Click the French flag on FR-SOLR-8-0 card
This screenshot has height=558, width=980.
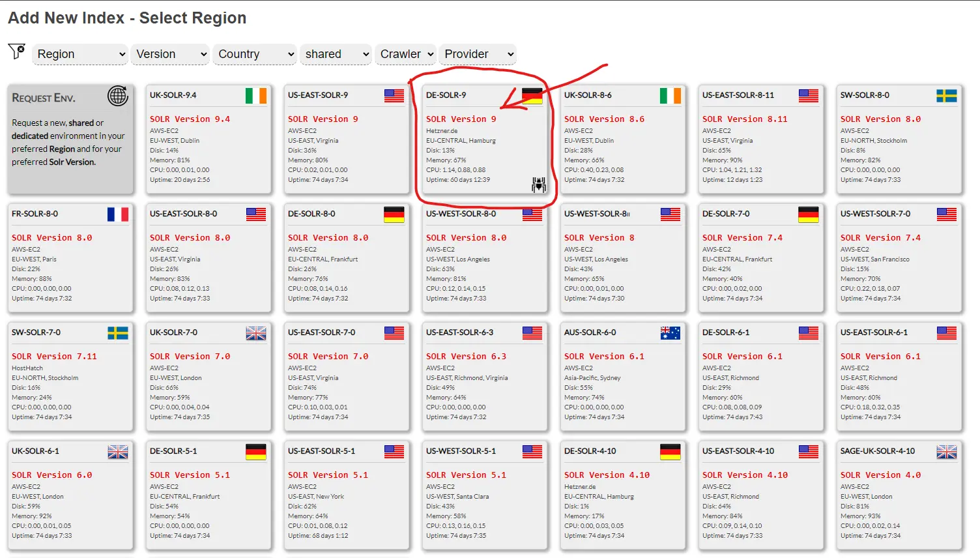tap(118, 214)
